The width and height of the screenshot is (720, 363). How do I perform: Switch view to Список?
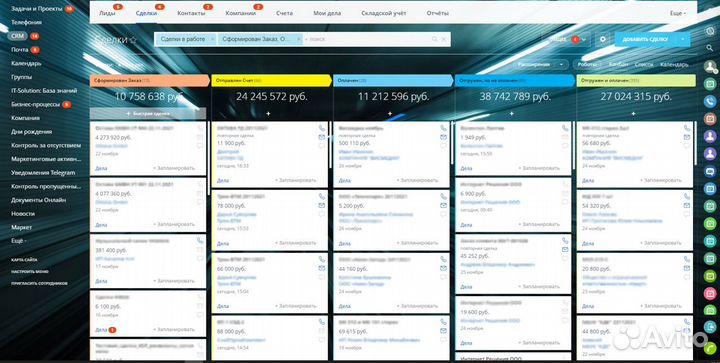pos(644,65)
